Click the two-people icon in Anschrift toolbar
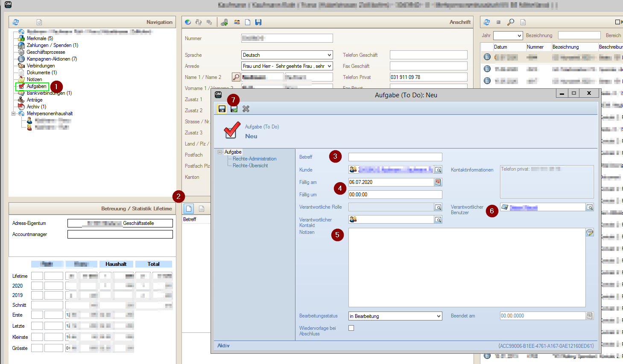The width and height of the screenshot is (623, 364). coord(237,22)
